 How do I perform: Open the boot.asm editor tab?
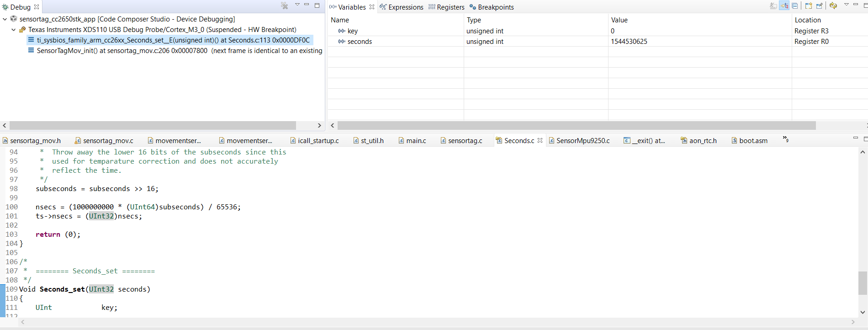coord(749,140)
